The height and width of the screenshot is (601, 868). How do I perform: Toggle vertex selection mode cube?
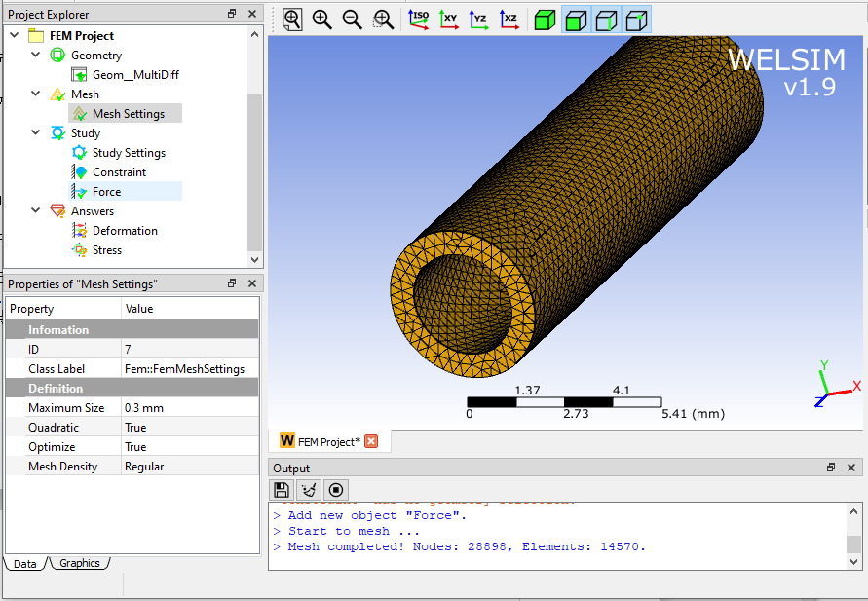click(x=636, y=19)
